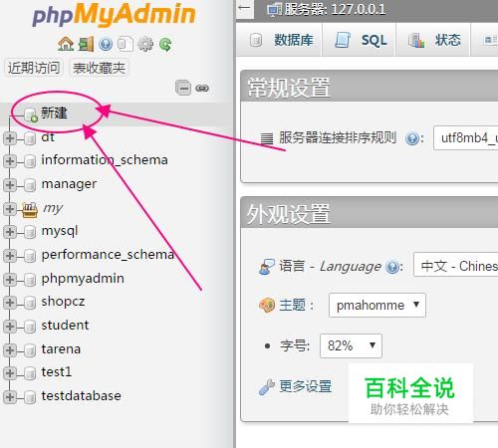Click the log out door icon

tap(86, 44)
